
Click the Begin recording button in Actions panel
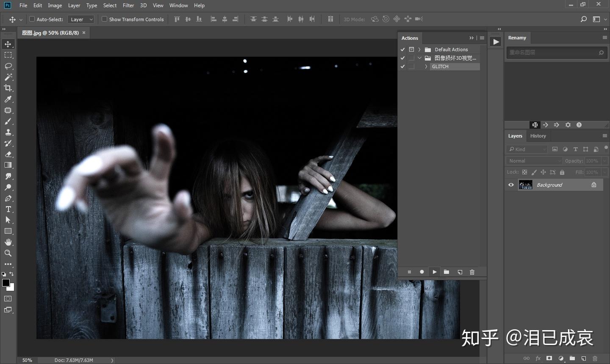(422, 272)
